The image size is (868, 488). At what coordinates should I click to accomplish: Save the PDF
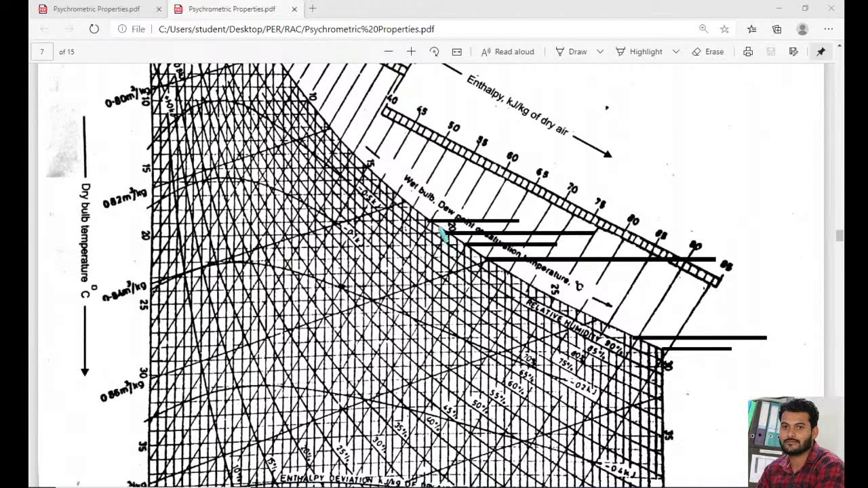(x=771, y=52)
